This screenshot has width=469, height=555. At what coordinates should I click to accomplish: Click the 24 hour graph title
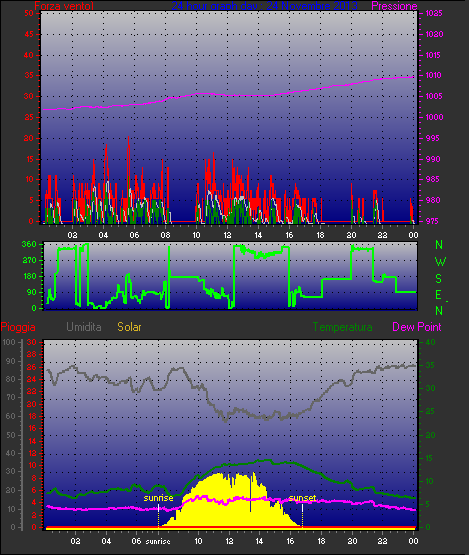[x=264, y=6]
